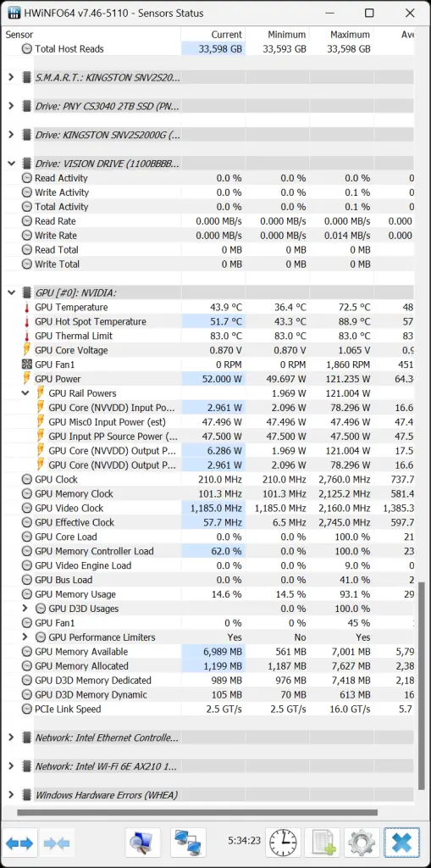Select the GPU Thermal Limit row label

click(74, 336)
